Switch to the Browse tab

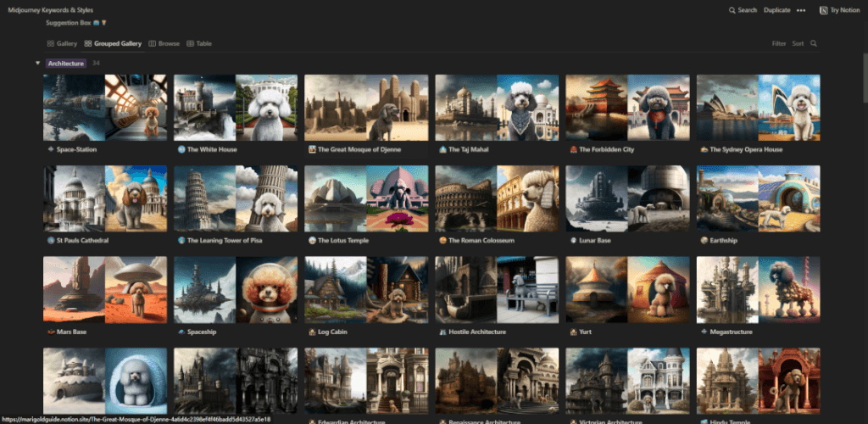(x=164, y=43)
